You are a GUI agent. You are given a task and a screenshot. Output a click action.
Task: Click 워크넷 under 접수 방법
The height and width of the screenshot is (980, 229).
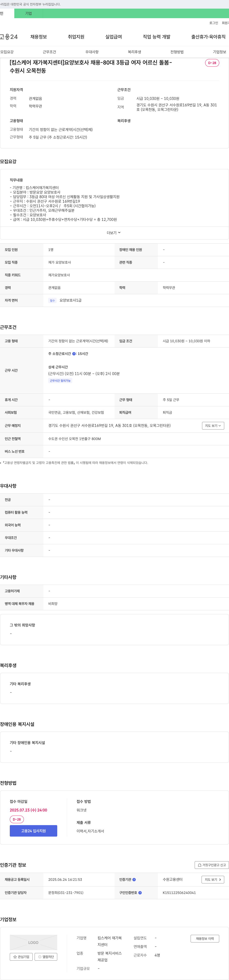pyautogui.click(x=81, y=810)
